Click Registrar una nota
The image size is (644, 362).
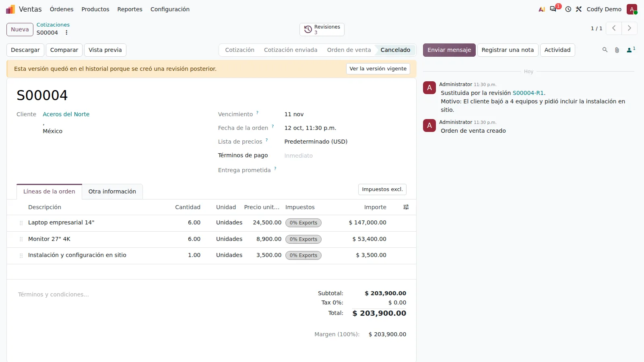(x=508, y=50)
